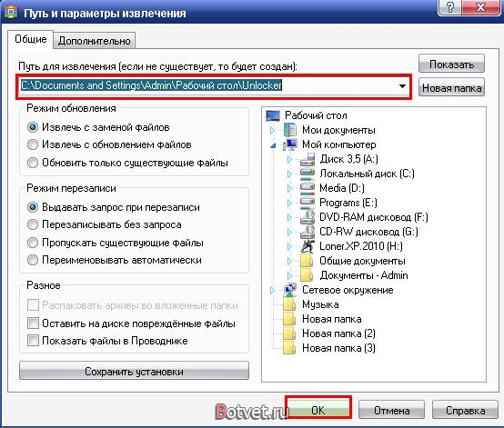Image resolution: width=504 pixels, height=428 pixels.
Task: Click the Новая папка button
Action: click(451, 87)
